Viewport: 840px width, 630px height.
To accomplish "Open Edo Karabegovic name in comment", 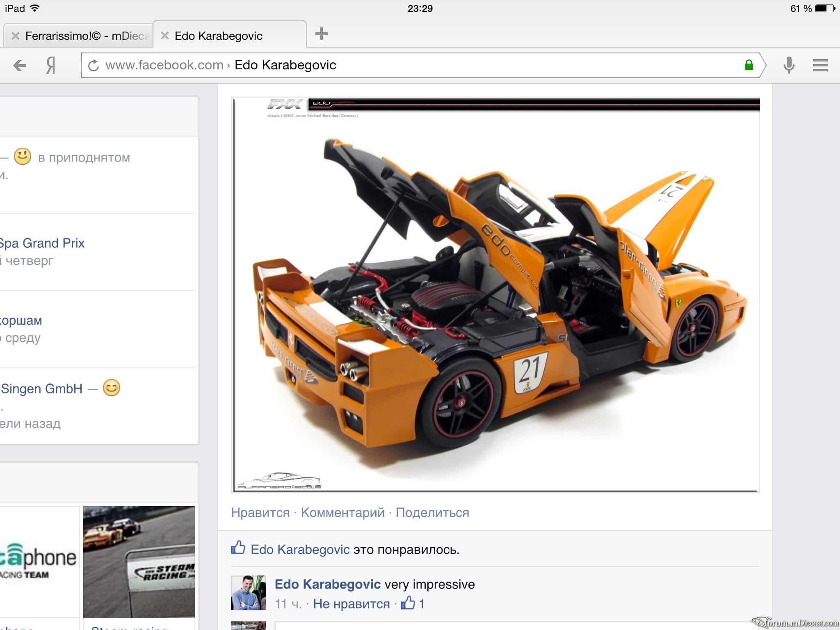I will (x=328, y=584).
